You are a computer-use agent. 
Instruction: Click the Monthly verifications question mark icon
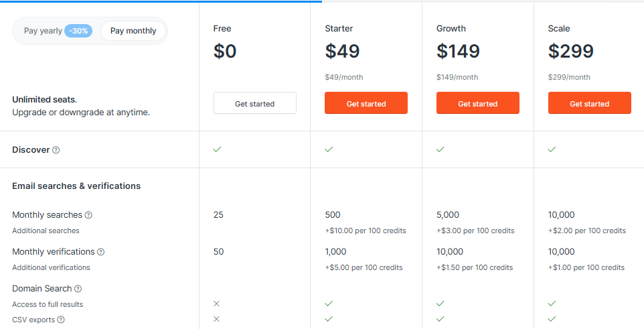(x=100, y=252)
